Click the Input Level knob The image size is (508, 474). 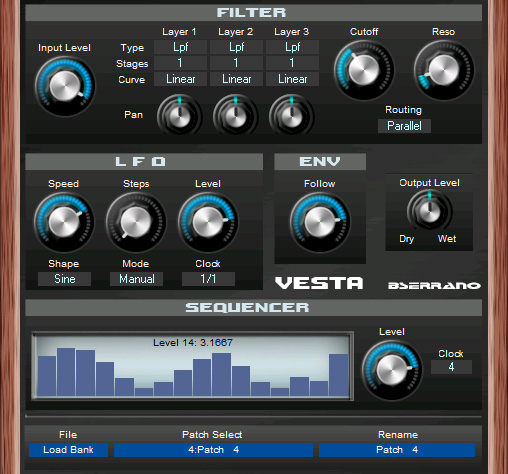pos(65,86)
